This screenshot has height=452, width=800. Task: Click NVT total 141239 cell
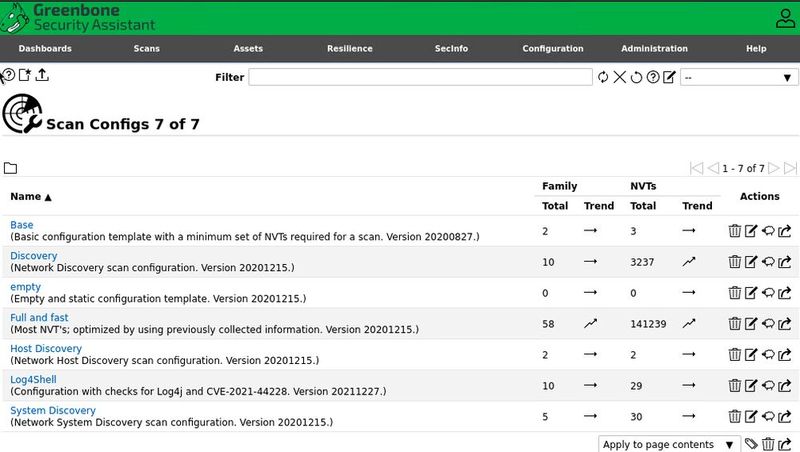point(648,324)
